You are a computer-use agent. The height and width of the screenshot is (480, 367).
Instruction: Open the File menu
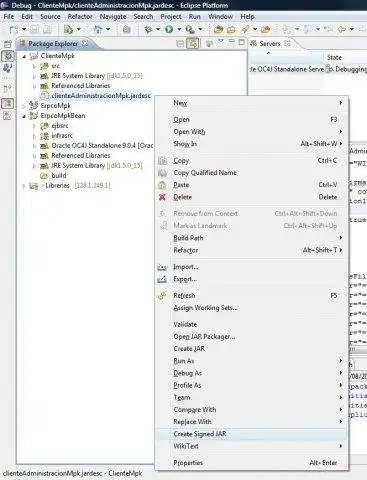pos(9,17)
